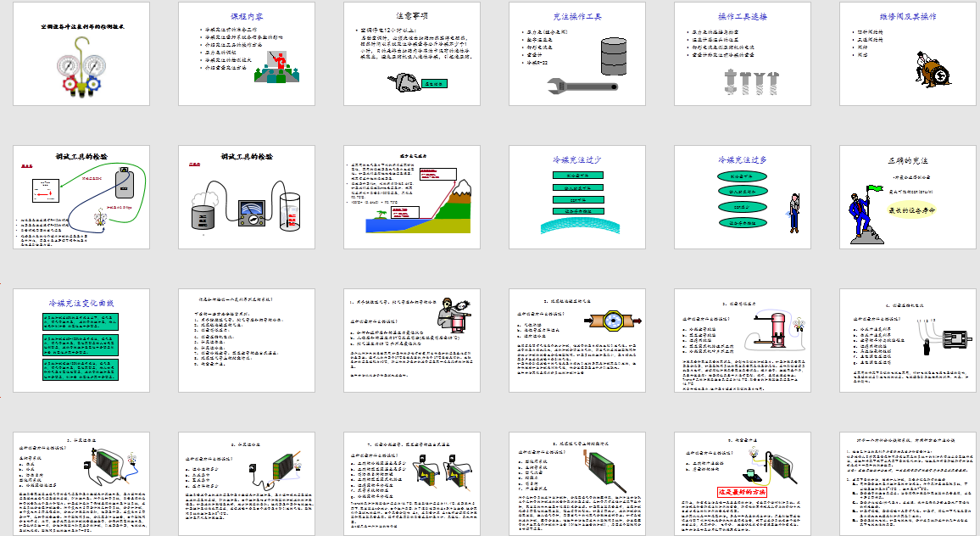Viewport: 980px width, 536px height.
Task: Select the text-only numbered list slide in row three
Action: pyautogui.click(x=246, y=340)
